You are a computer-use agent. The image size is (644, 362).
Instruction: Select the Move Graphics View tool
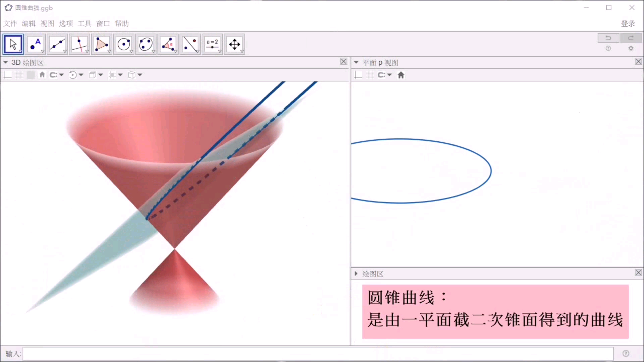pyautogui.click(x=234, y=44)
